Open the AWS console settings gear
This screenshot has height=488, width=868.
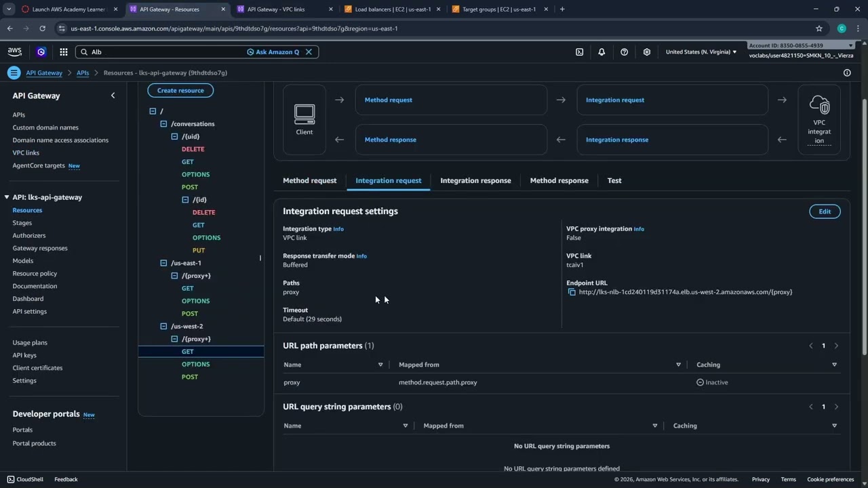[647, 52]
